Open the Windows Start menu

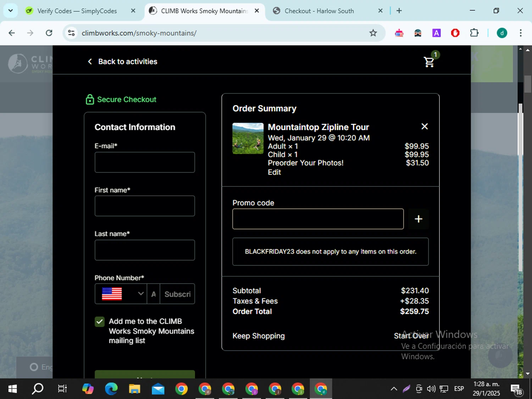click(12, 389)
